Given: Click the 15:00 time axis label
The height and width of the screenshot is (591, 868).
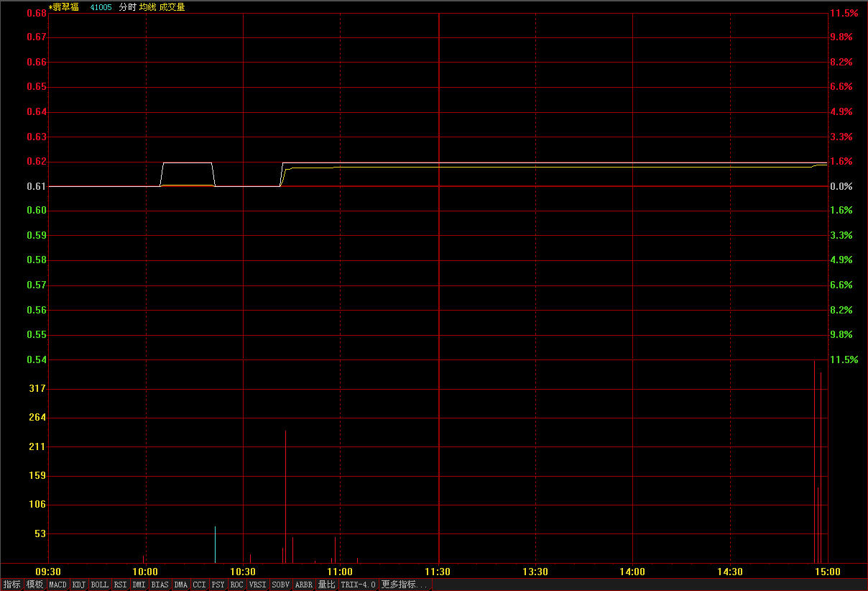Looking at the screenshot, I should [827, 572].
